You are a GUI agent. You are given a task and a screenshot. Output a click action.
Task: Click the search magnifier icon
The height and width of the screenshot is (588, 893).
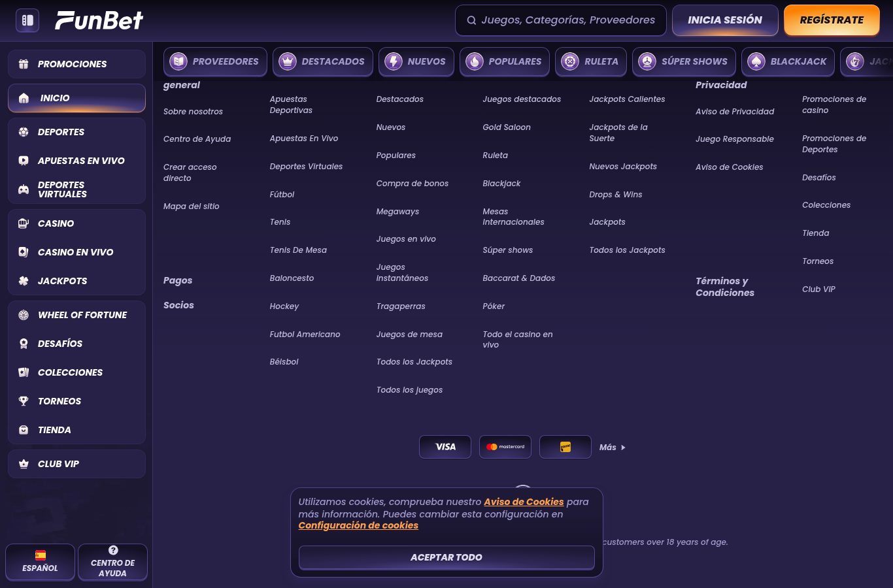[x=471, y=20]
